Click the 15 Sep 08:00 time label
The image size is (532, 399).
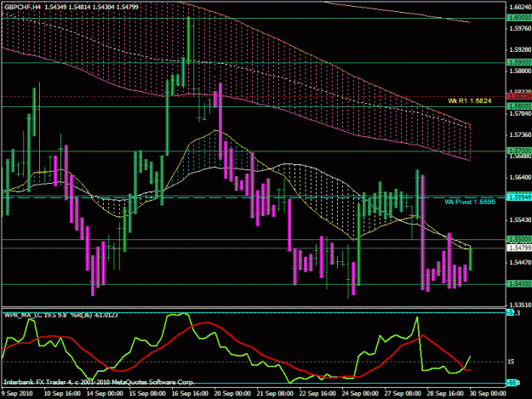coord(147,393)
